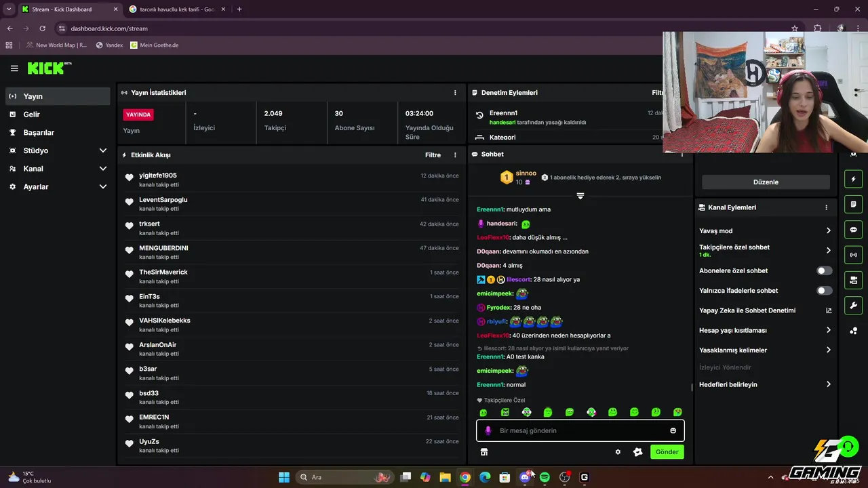
Task: Open Filtre in Etkinlik Akışı panel
Action: coord(433,155)
